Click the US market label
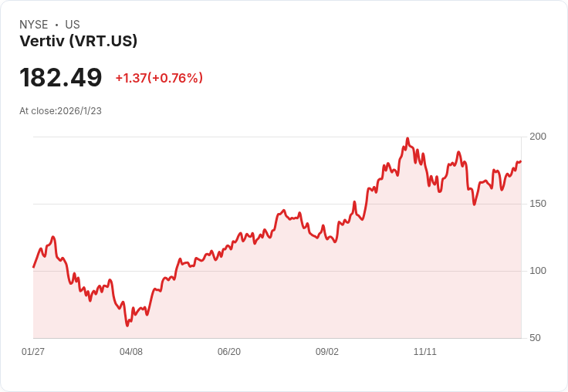The image size is (568, 392). click(x=73, y=25)
